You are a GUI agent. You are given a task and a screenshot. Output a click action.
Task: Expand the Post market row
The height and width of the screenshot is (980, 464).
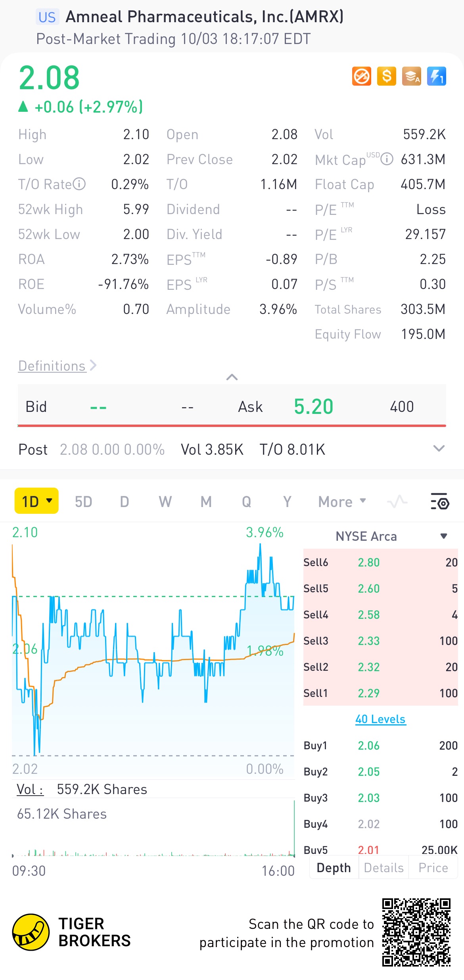[439, 449]
